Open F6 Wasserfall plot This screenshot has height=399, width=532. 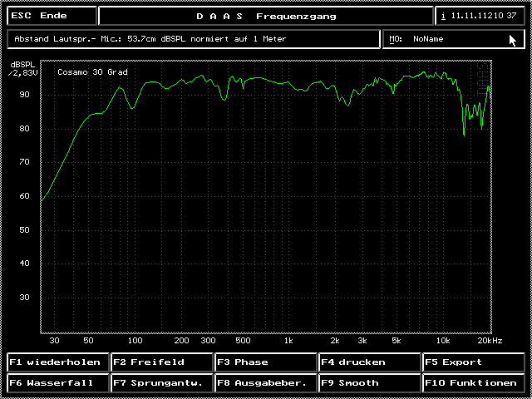tap(58, 383)
